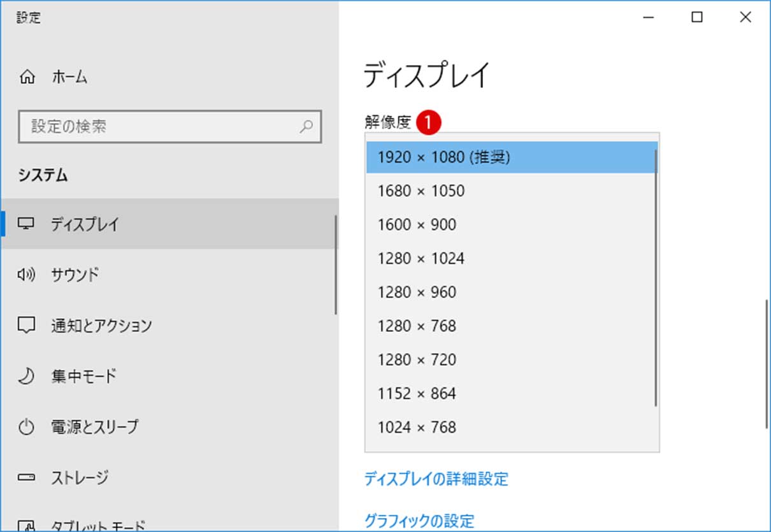Click the 通知とアクション speech bubble icon
Viewport: 771px width, 532px height.
(26, 326)
